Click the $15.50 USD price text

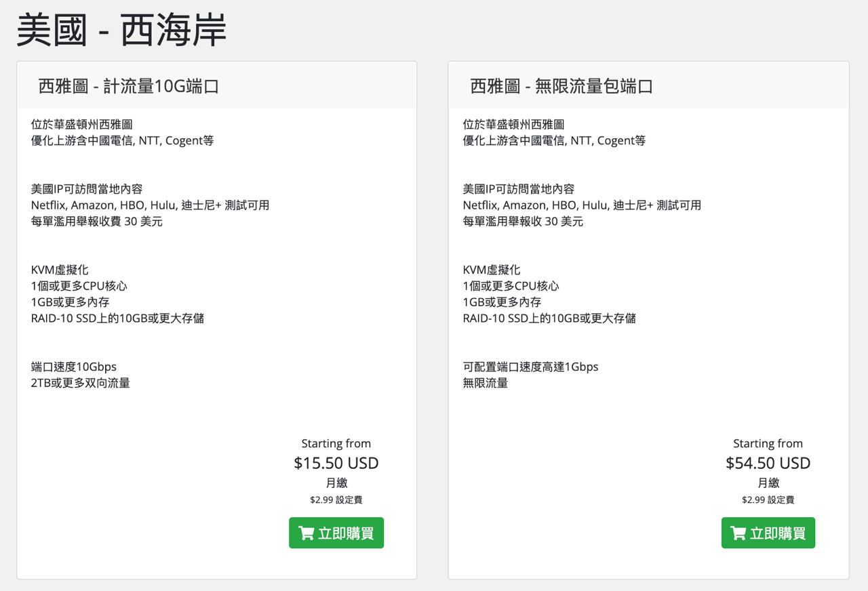[x=336, y=463]
